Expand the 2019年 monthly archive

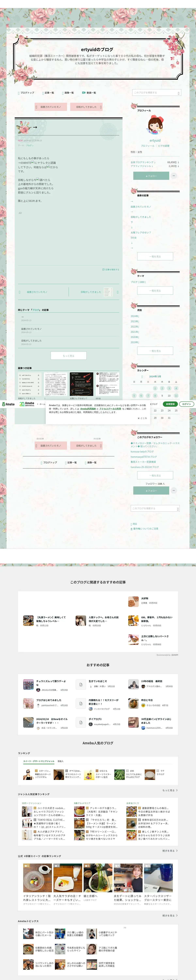pyautogui.click(x=135, y=342)
